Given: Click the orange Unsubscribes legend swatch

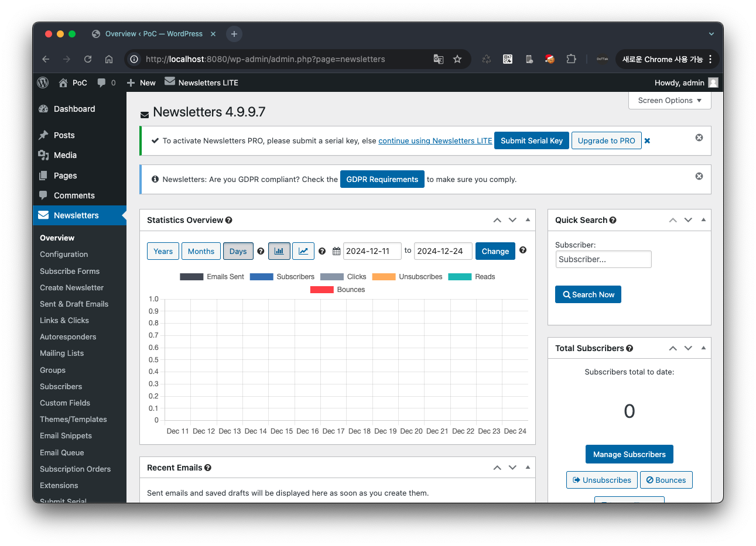Looking at the screenshot, I should coord(384,277).
